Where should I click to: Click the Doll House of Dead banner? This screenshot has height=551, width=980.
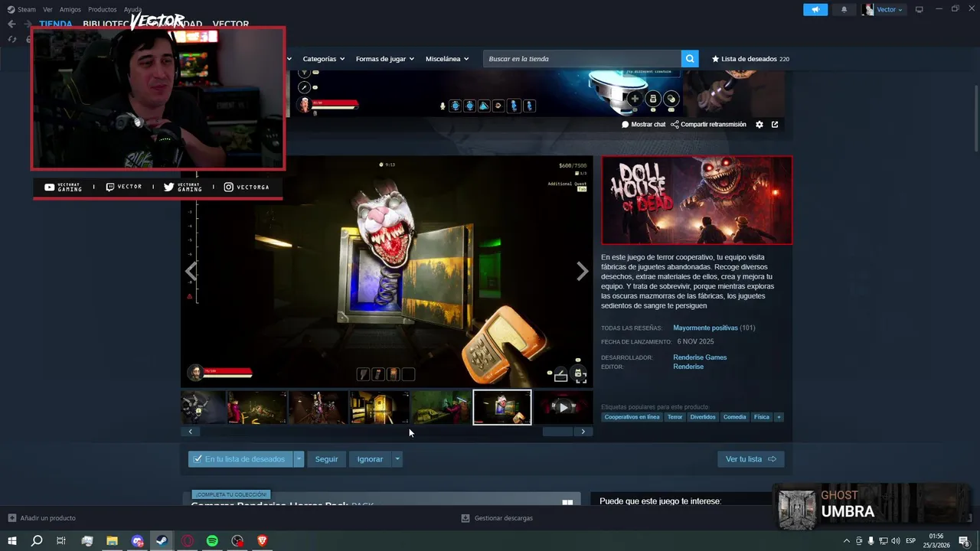click(x=697, y=201)
